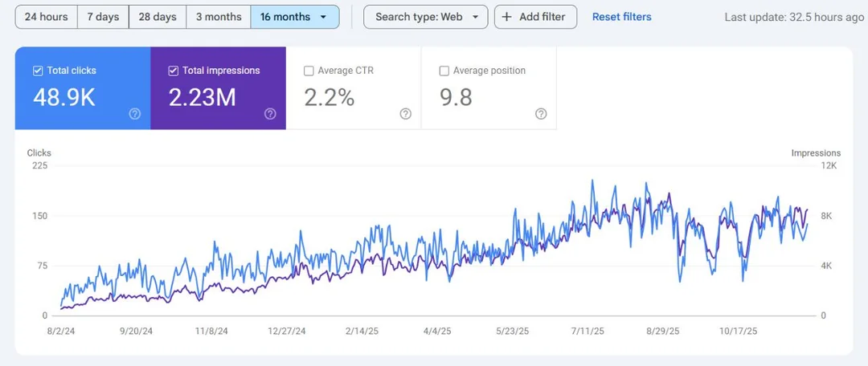Click the 10/17/25 axis date label
This screenshot has height=366, width=868.
coord(738,331)
